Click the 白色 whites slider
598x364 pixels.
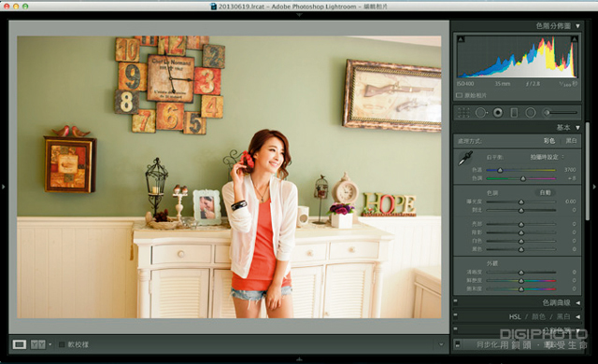(x=520, y=241)
